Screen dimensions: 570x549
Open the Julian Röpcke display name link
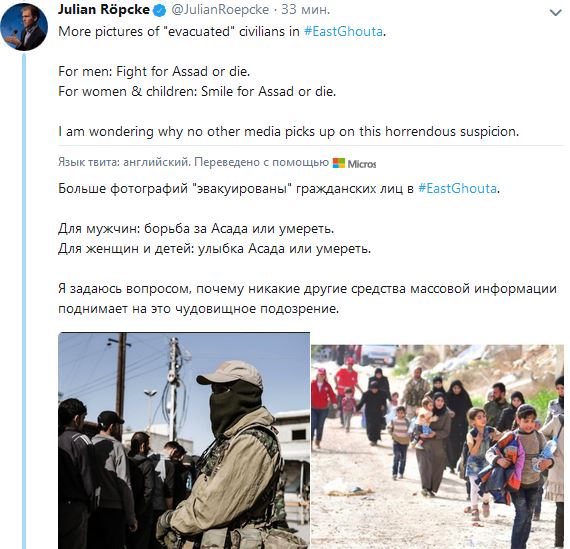coord(104,10)
